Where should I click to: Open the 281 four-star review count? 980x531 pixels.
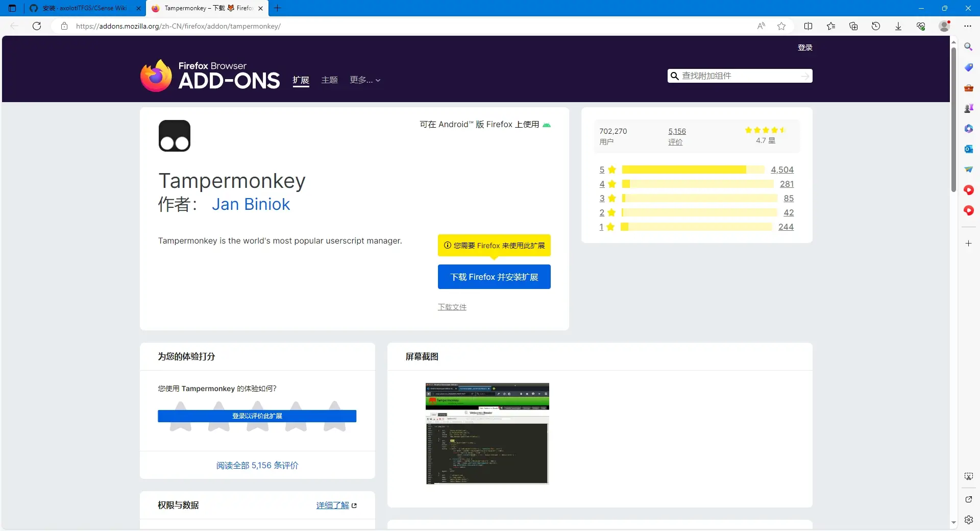pos(787,184)
